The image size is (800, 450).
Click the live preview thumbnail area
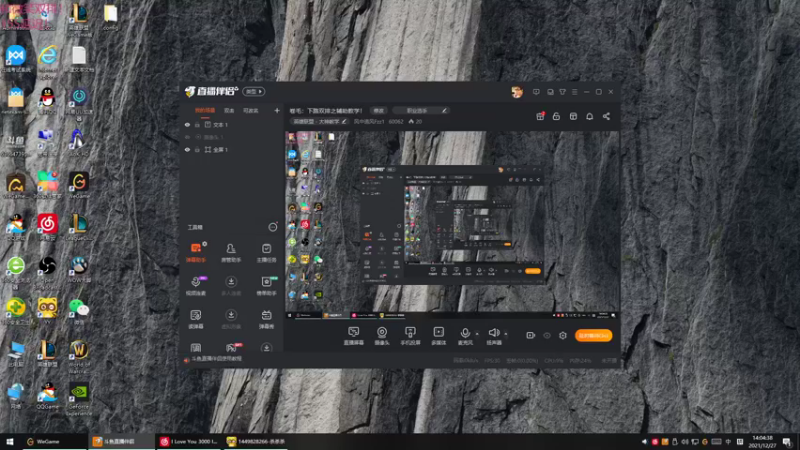point(452,226)
